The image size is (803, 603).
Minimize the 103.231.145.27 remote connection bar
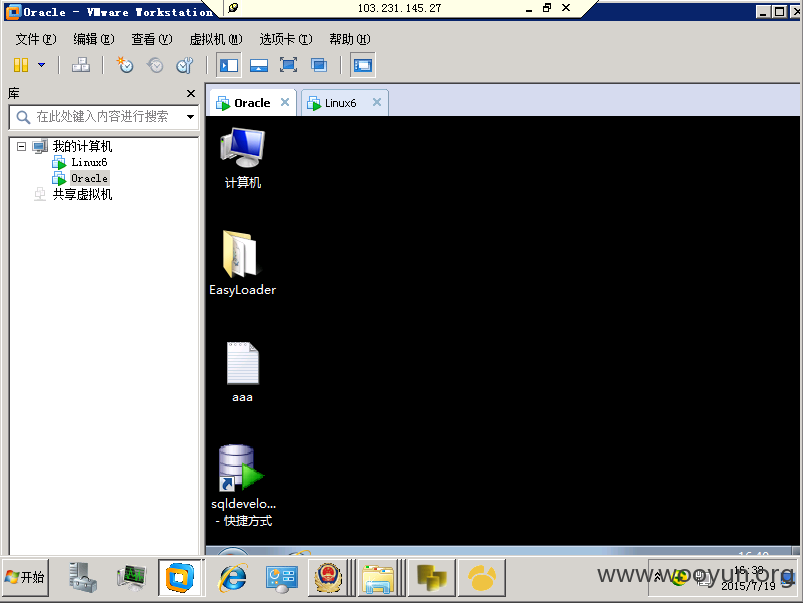click(529, 8)
